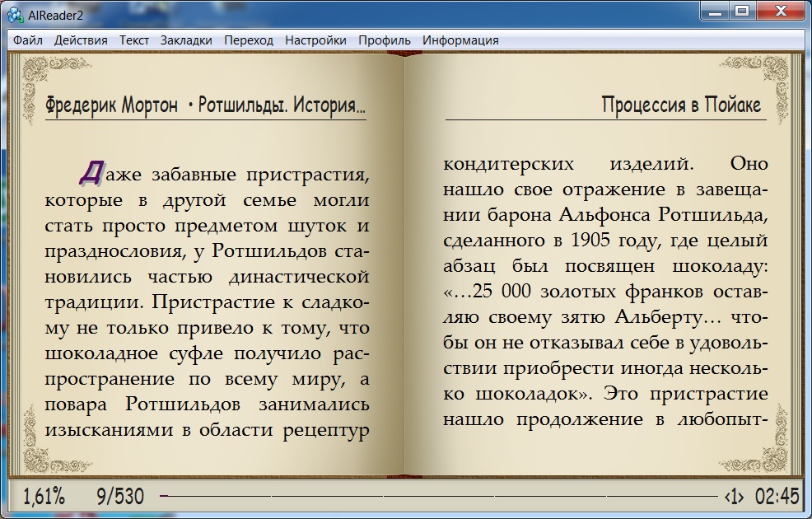This screenshot has height=519, width=812.
Task: Open the Текст menu
Action: tap(134, 40)
